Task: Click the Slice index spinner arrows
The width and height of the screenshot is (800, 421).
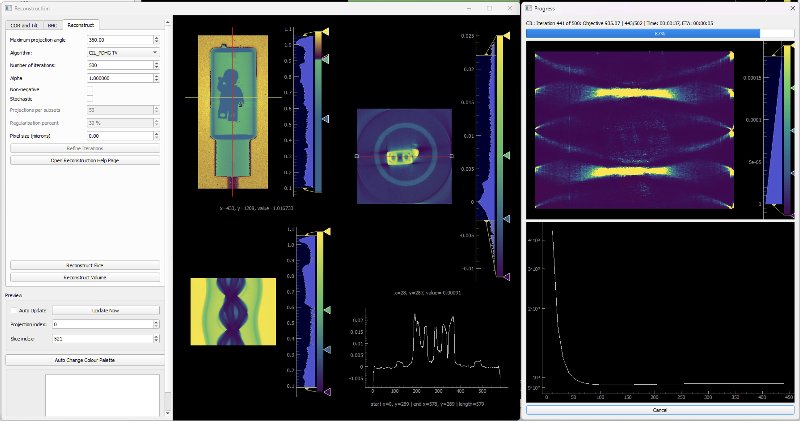Action: 156,338
